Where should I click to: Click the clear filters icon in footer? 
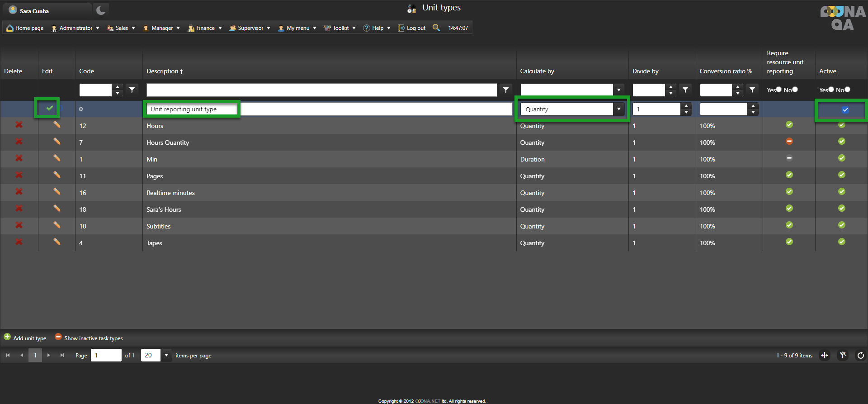tap(843, 356)
